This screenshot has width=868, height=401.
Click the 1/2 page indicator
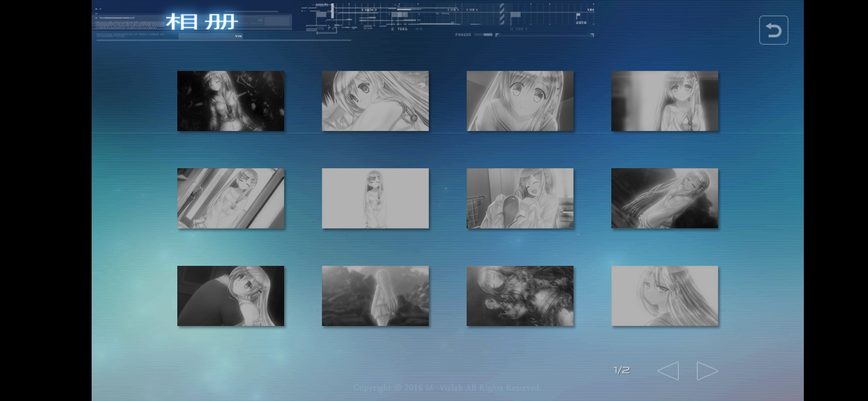pyautogui.click(x=622, y=370)
